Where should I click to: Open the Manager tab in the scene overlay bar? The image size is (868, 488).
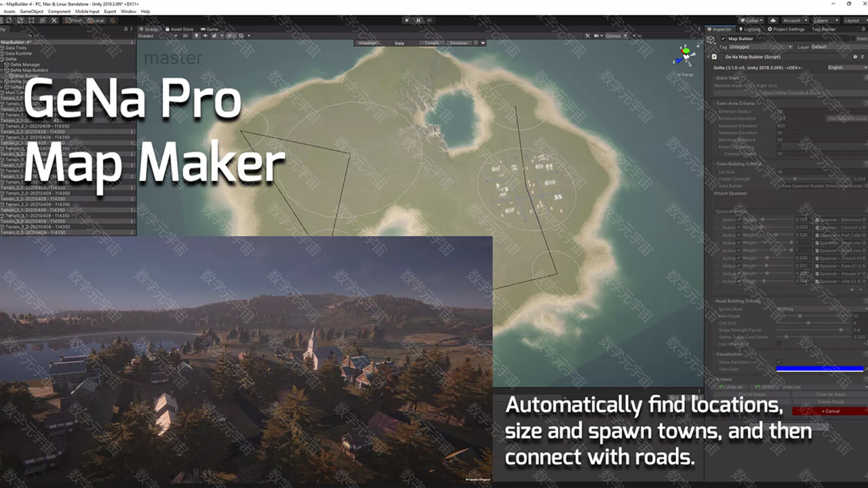click(369, 43)
